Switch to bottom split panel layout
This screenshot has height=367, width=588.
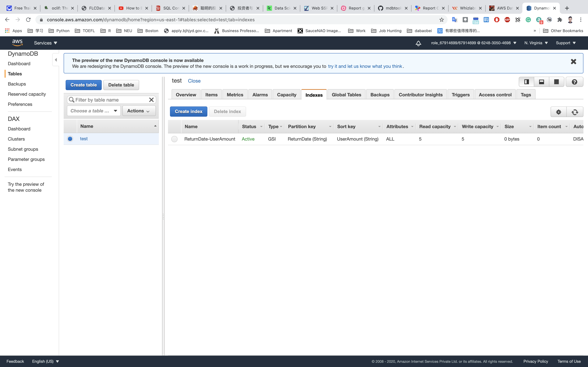click(x=541, y=82)
